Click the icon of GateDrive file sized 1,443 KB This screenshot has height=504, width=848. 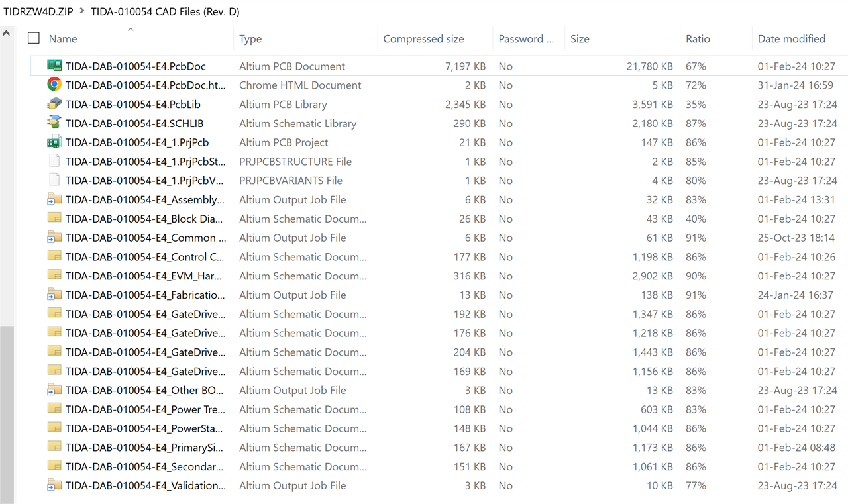pyautogui.click(x=54, y=352)
